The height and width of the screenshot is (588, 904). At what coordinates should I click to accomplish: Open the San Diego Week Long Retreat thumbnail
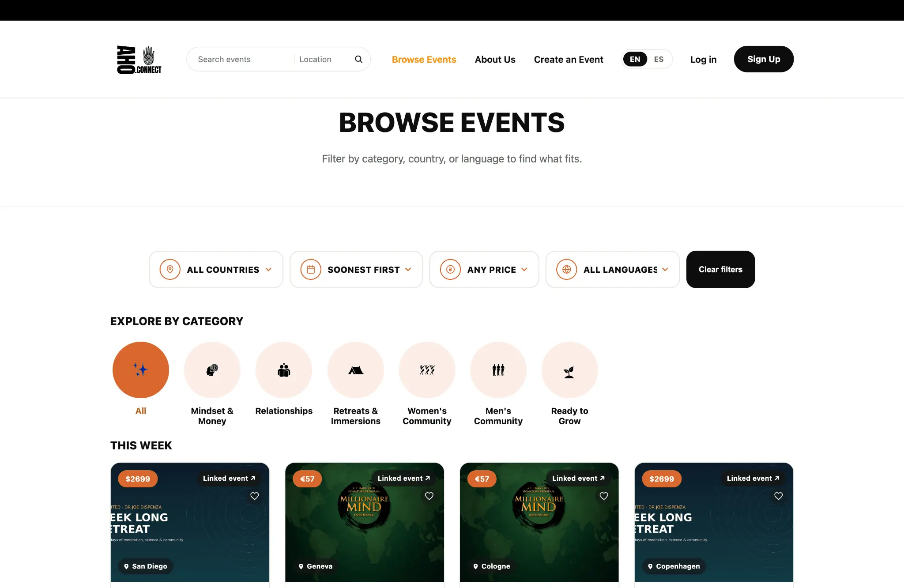pyautogui.click(x=190, y=522)
